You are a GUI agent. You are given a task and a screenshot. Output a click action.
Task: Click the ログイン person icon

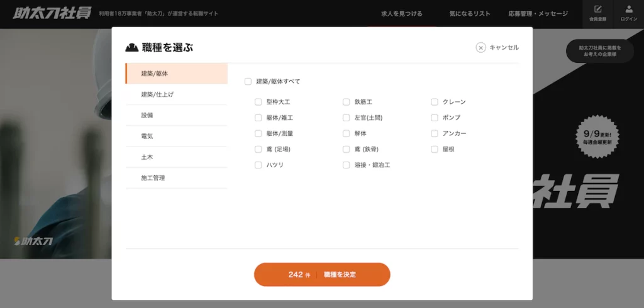coord(629,9)
